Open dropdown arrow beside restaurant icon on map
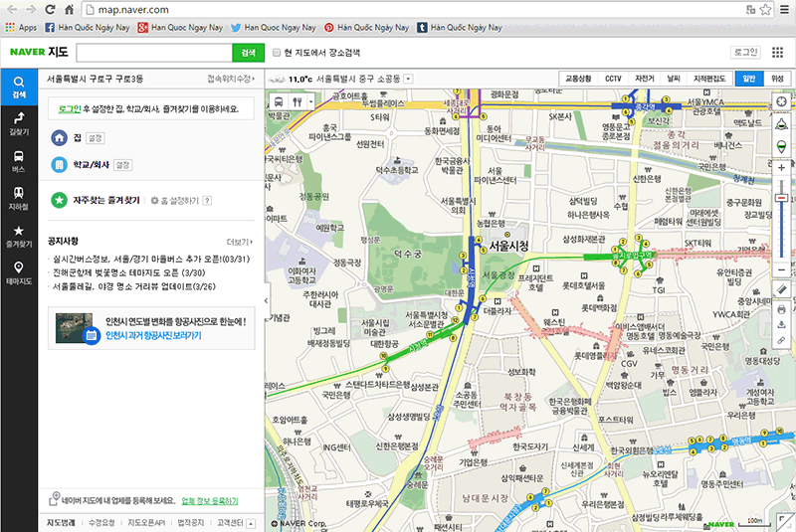796x532 pixels. pyautogui.click(x=311, y=101)
